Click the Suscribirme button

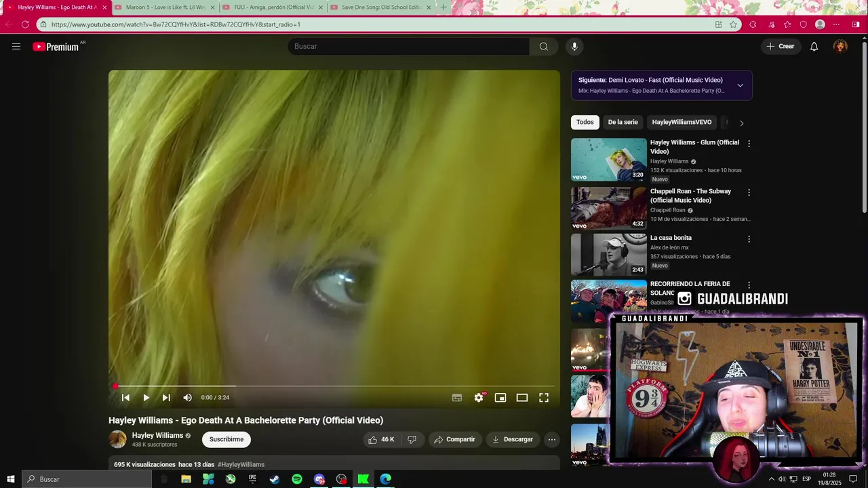(226, 439)
